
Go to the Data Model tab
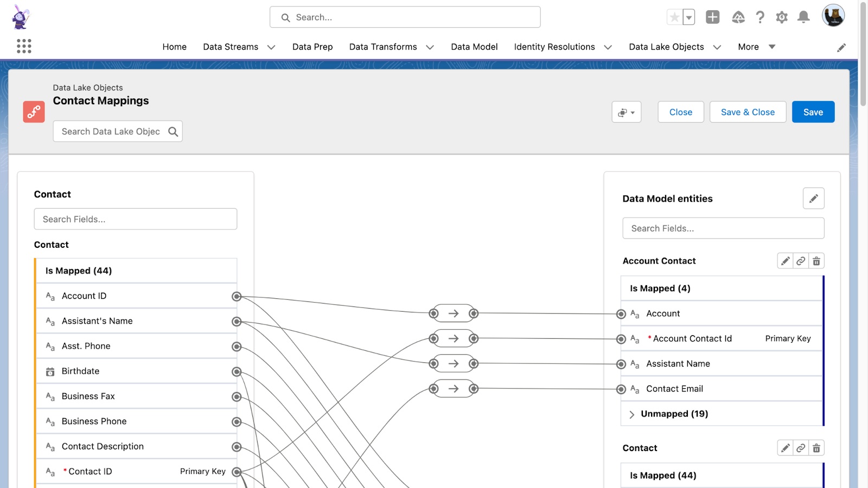474,47
